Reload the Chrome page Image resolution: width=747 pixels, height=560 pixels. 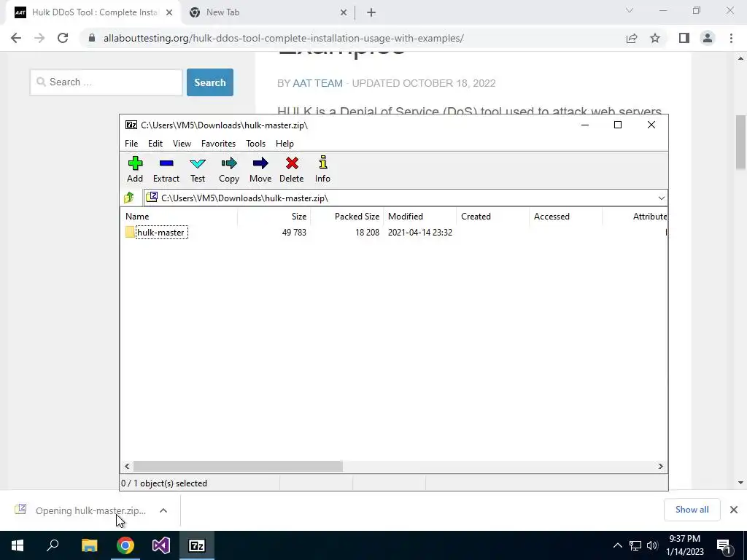[63, 38]
